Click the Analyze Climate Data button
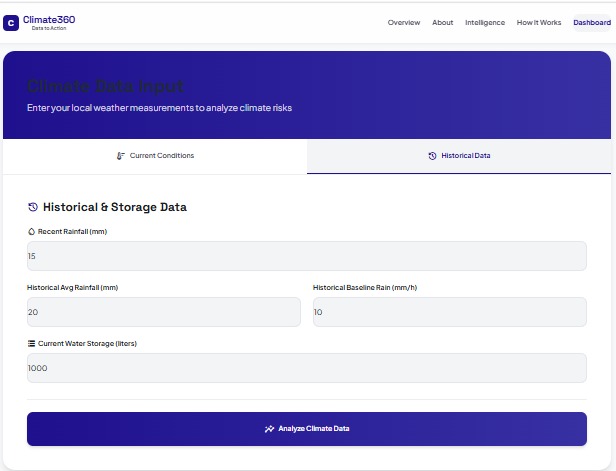616x471 pixels. point(307,429)
